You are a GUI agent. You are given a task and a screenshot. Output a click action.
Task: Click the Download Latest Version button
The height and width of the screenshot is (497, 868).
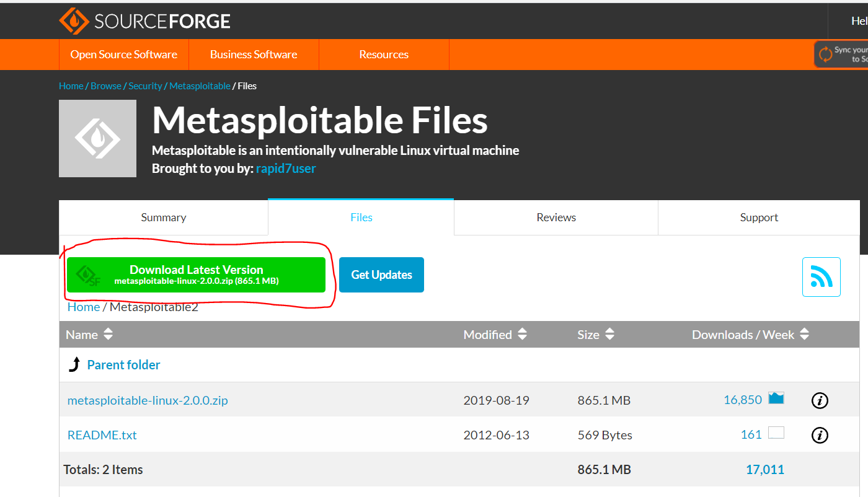[196, 275]
